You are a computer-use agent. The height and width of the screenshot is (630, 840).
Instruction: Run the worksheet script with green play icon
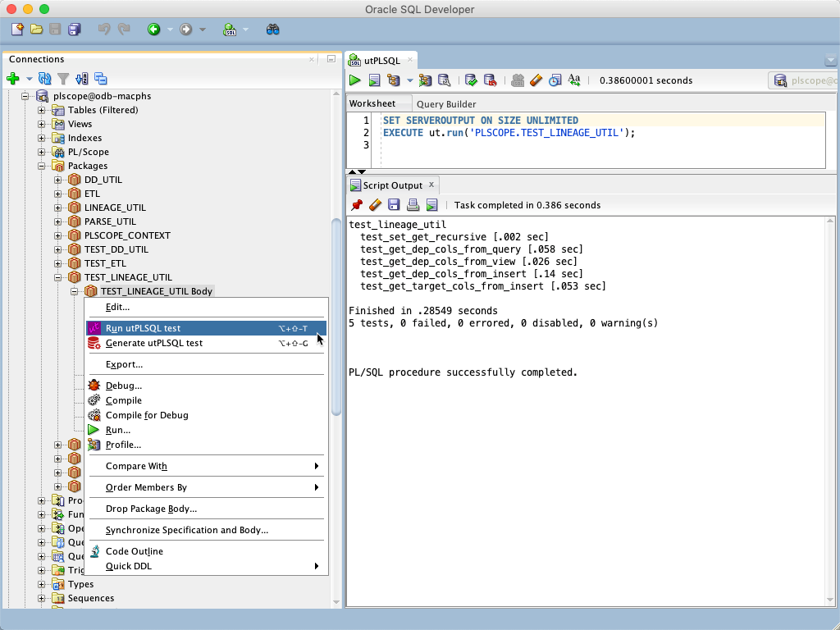355,80
